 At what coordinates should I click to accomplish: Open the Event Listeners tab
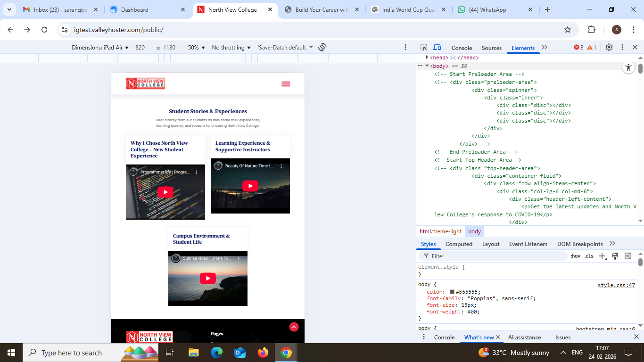528,244
